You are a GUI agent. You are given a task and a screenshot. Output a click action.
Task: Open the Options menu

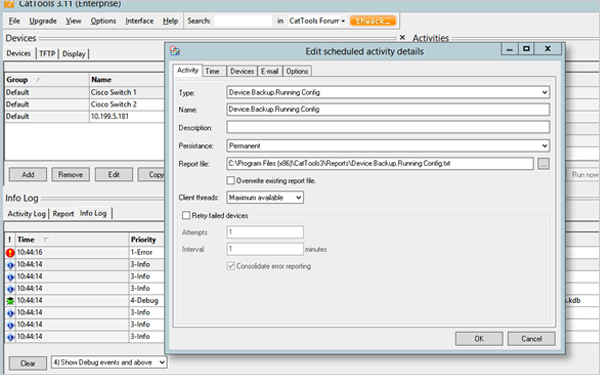[103, 21]
